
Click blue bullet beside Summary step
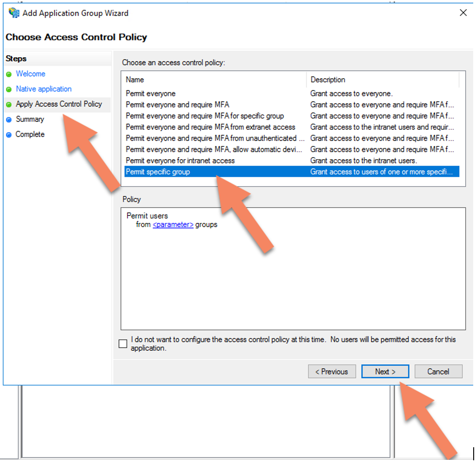[x=9, y=120]
